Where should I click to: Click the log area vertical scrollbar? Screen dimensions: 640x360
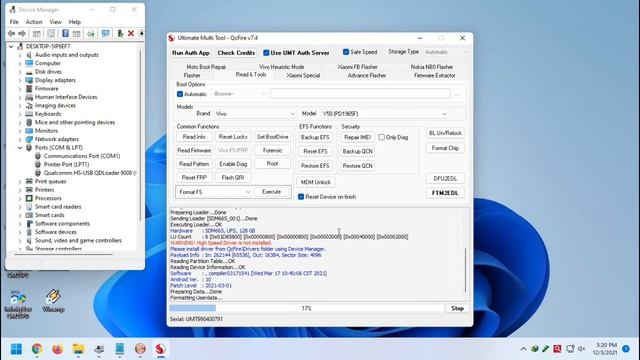(x=465, y=269)
